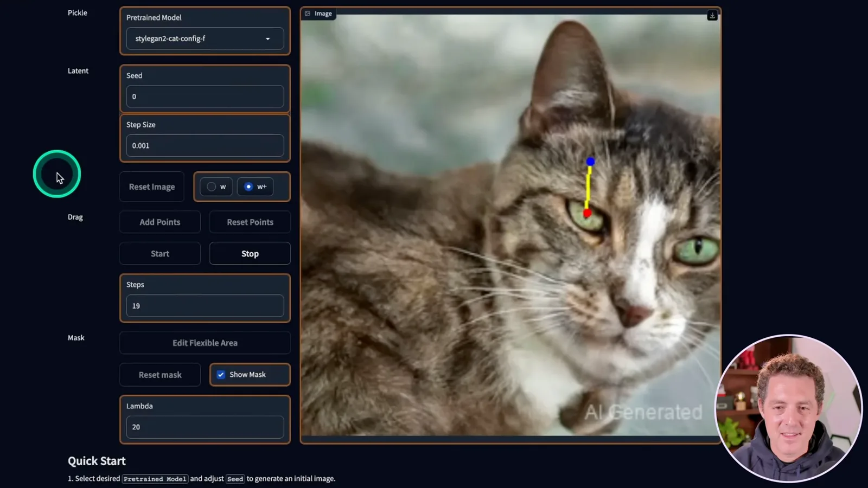Click the Mask section label

[x=76, y=337]
